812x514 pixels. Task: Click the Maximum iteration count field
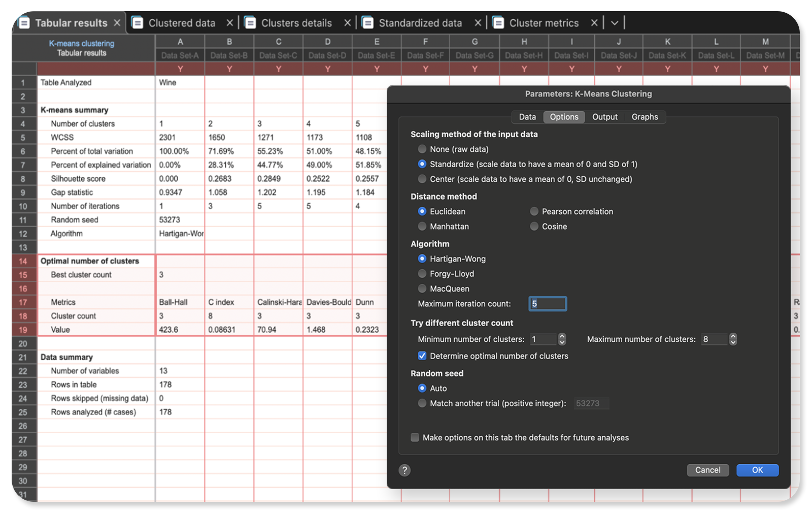(x=548, y=304)
